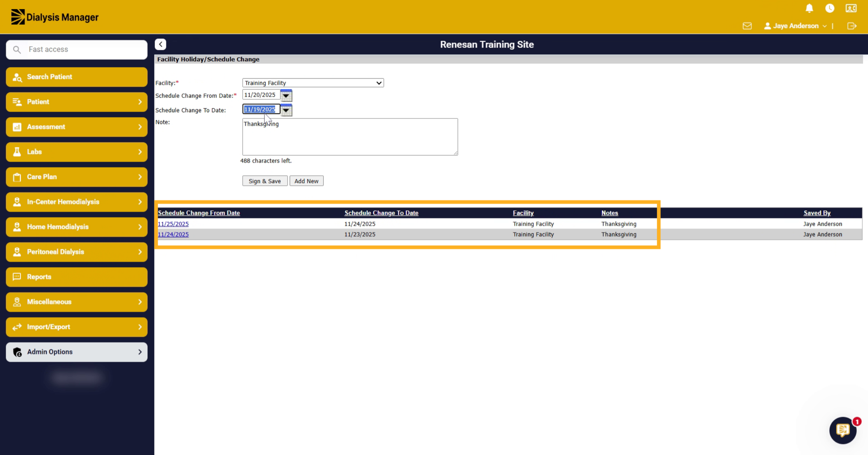Screen dimensions: 868x455
Task: Open the 11/25/2025 schedule change link
Action: pyautogui.click(x=173, y=224)
